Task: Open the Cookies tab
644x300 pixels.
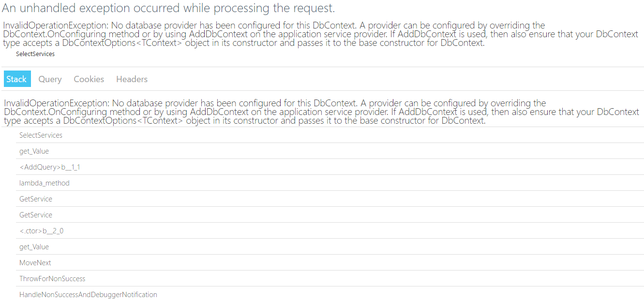Action: coord(89,79)
